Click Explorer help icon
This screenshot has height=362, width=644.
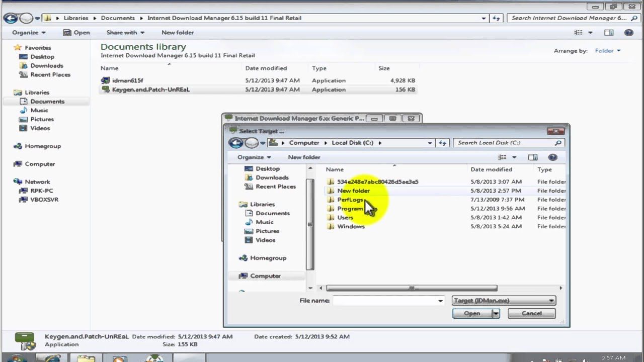click(x=628, y=33)
